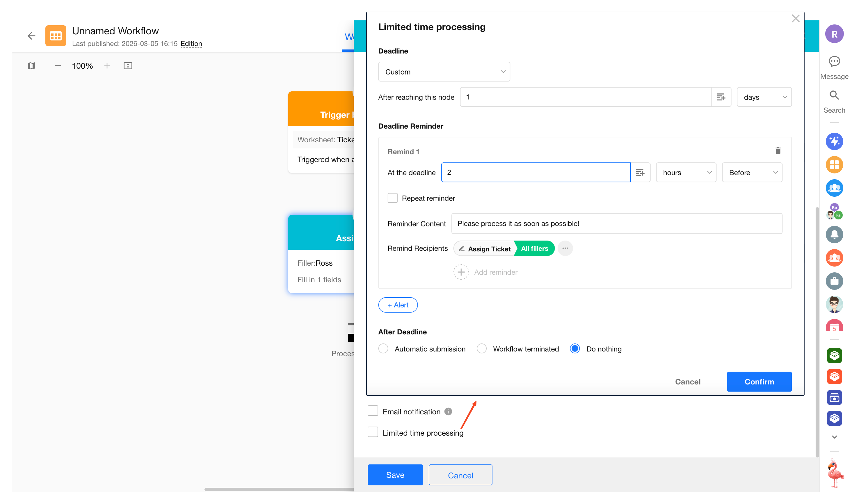Click the Reminder Content text field
Viewport: 861px width, 504px height.
(x=616, y=223)
